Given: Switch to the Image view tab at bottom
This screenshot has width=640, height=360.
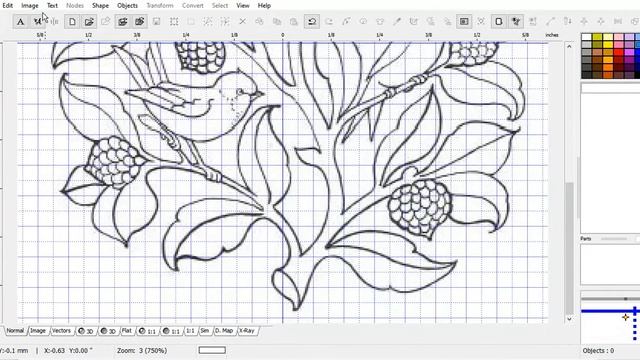Looking at the screenshot, I should tap(38, 331).
